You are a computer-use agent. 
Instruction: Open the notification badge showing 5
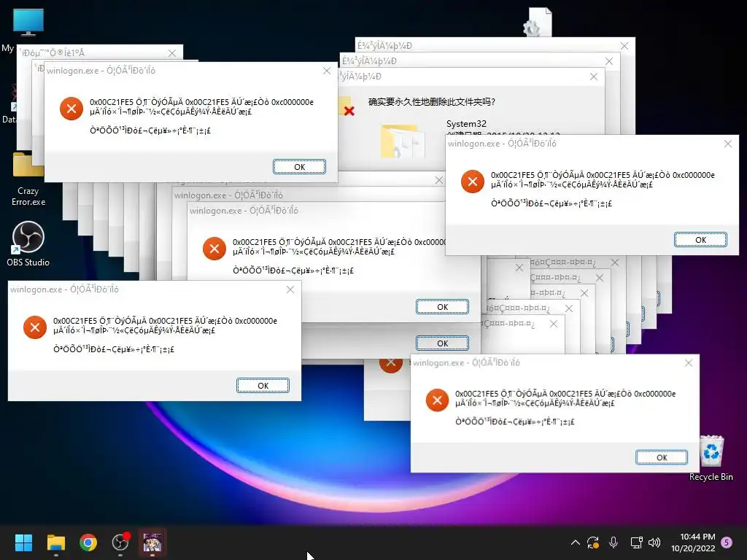click(727, 542)
